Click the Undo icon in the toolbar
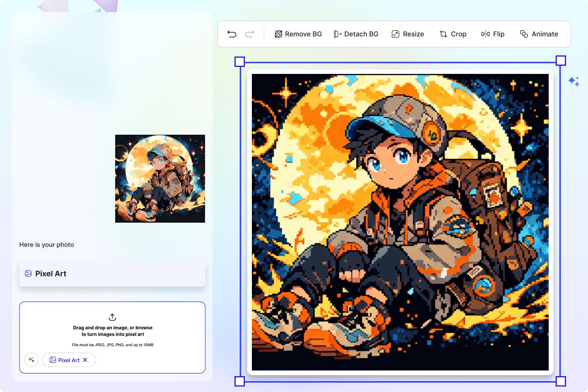Viewport: 588px width, 392px height. click(232, 34)
